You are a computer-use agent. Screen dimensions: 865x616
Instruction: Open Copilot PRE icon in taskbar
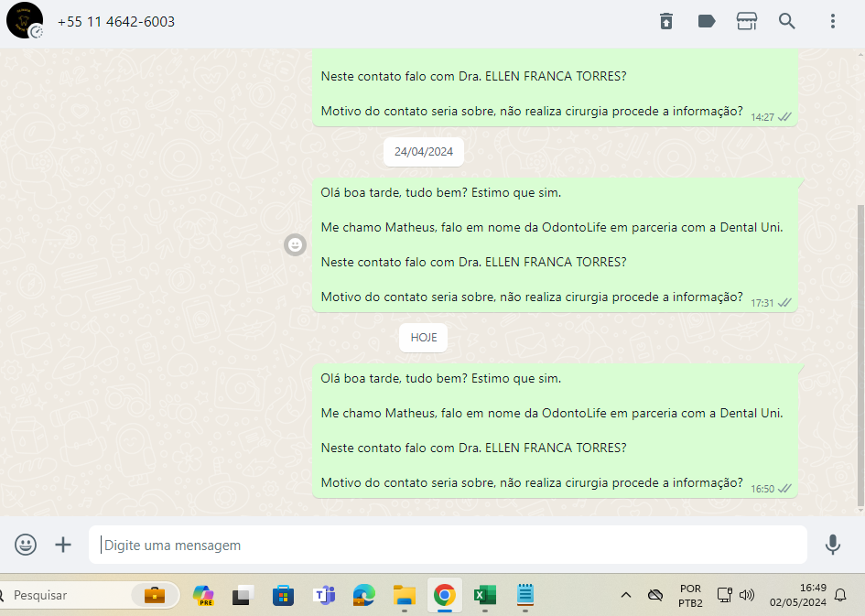[x=203, y=596]
